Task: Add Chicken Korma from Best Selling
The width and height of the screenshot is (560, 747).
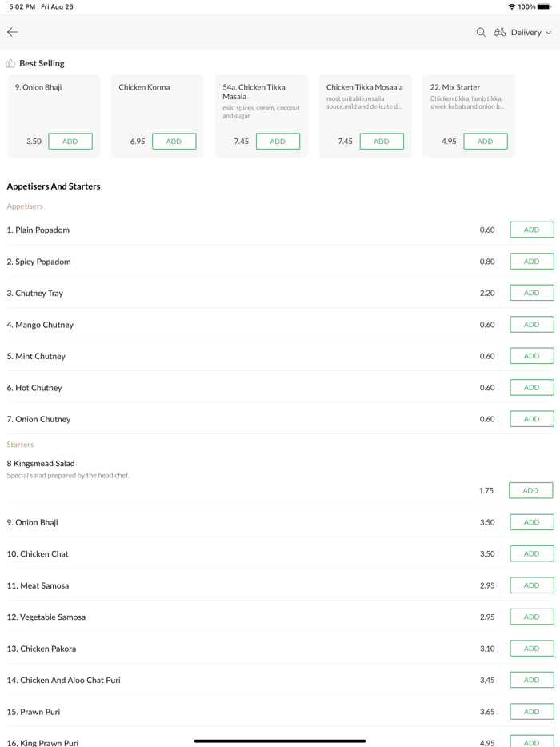Action: (174, 142)
